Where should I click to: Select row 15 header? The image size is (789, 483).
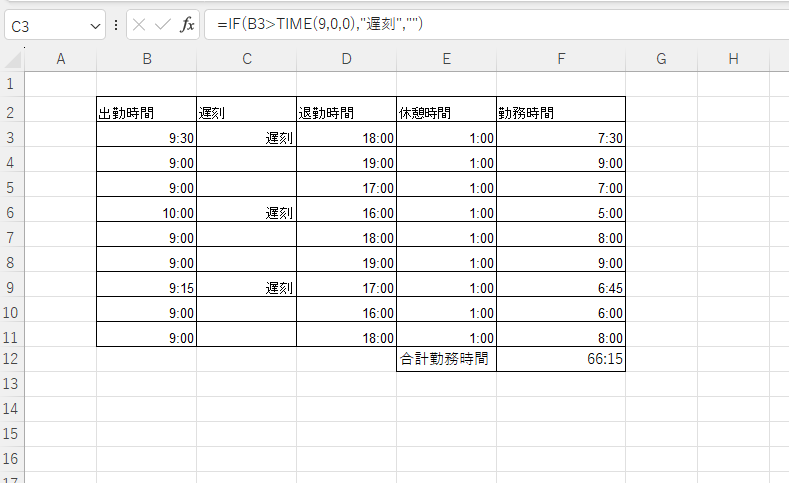coord(12,434)
